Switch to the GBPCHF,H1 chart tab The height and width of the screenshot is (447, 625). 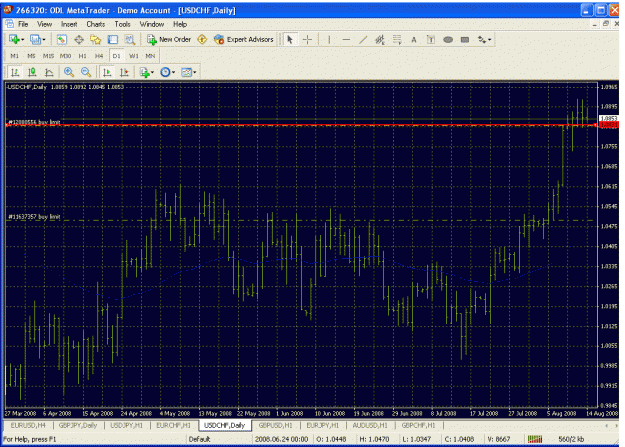pyautogui.click(x=419, y=425)
